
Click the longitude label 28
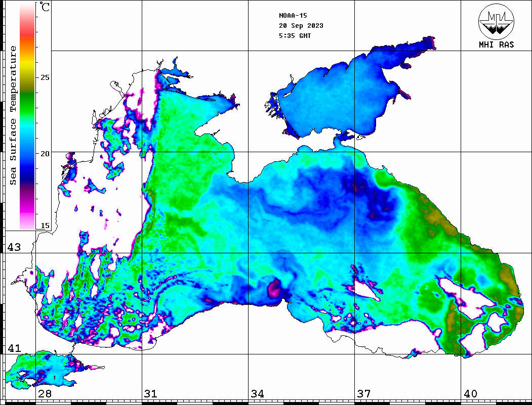44,394
